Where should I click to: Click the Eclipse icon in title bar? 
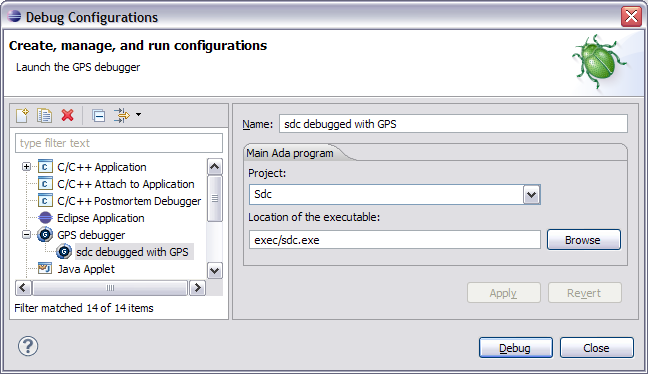(x=14, y=17)
